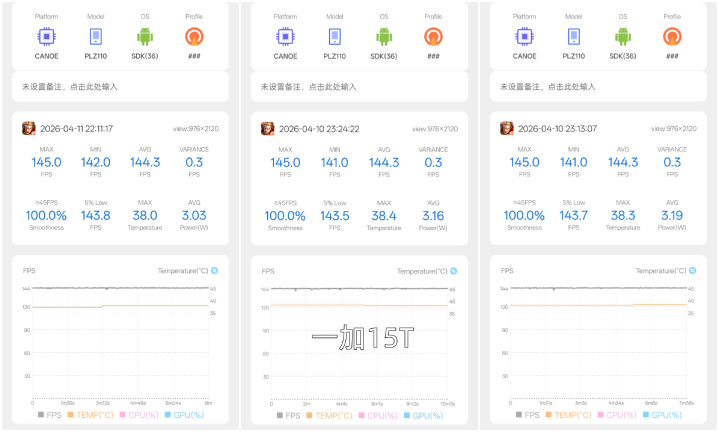Click the PLZ110 phone model icon in 22:11:17 report
This screenshot has height=432, width=719.
[x=95, y=37]
